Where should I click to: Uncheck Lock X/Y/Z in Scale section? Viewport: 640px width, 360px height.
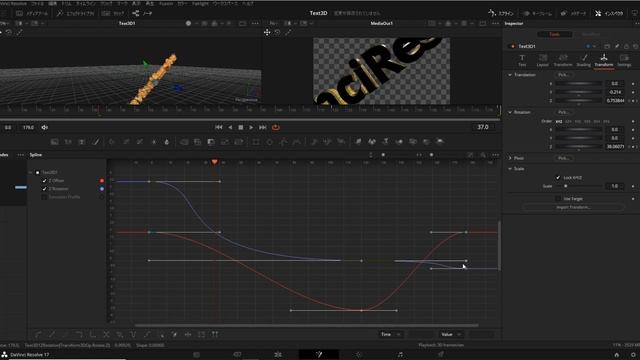click(x=558, y=178)
